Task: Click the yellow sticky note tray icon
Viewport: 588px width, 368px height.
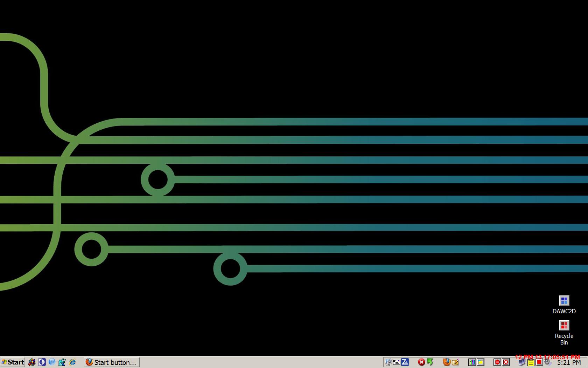Action: point(531,363)
